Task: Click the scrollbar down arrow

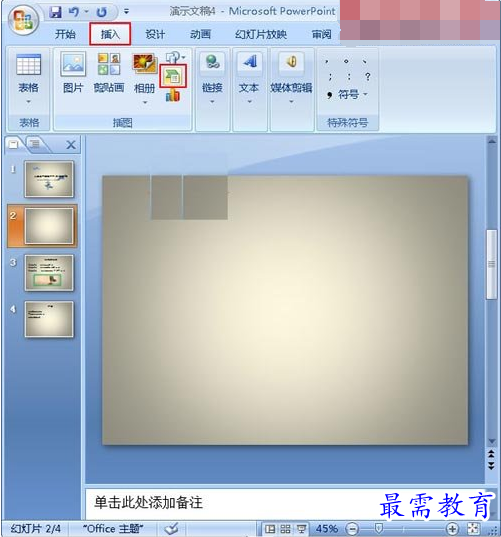Action: coord(492,441)
